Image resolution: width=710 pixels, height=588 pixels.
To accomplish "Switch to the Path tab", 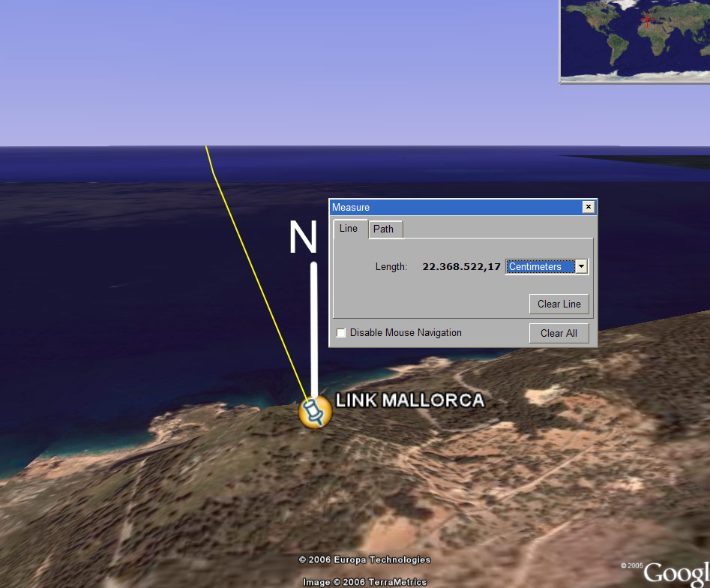I will (x=385, y=229).
